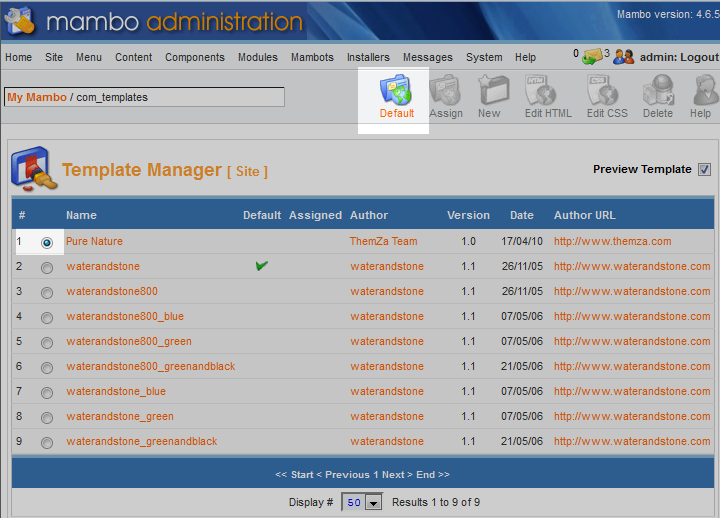This screenshot has width=720, height=518.
Task: Open the waterandstone800 template link
Action: [x=112, y=291]
